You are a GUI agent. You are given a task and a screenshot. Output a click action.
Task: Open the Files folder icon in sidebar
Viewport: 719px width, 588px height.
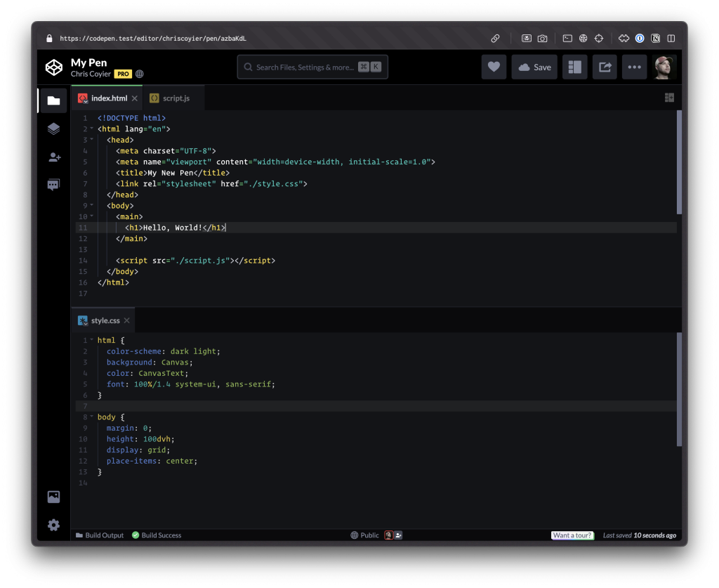(53, 100)
